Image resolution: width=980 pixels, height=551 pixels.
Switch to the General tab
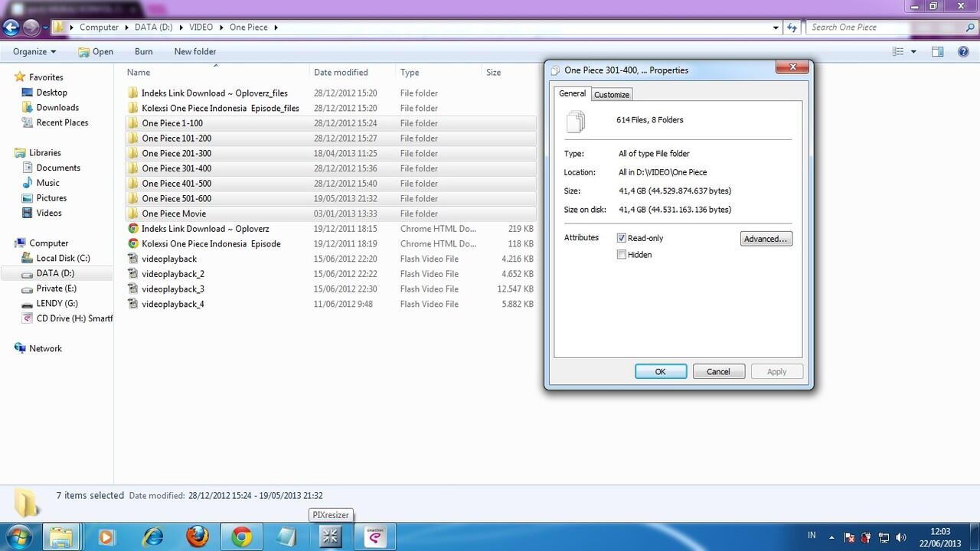[572, 93]
